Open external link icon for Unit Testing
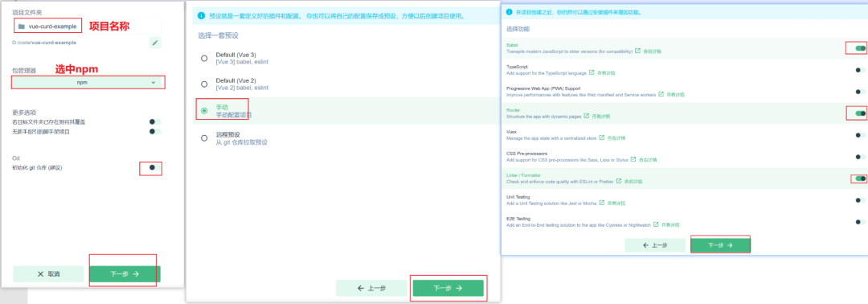 [x=602, y=203]
